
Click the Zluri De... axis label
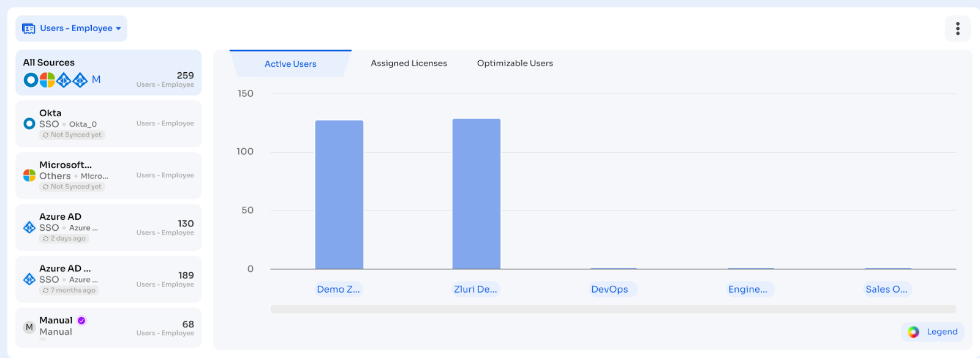(476, 289)
